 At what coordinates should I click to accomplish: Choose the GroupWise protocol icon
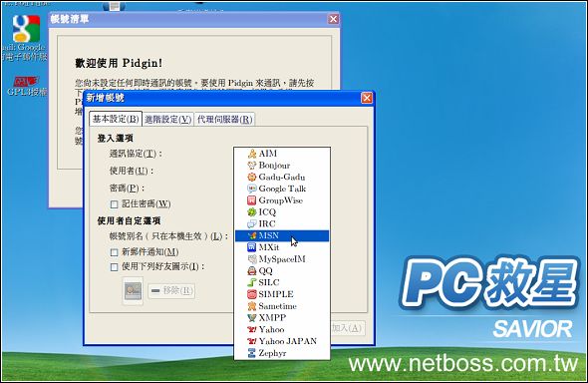point(252,200)
